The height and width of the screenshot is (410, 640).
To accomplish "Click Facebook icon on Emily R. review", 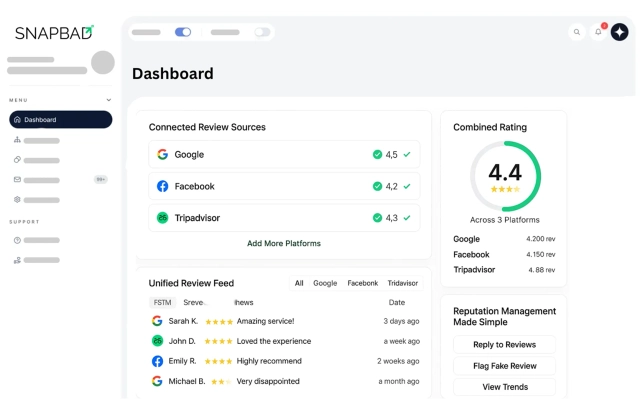I will (x=157, y=361).
